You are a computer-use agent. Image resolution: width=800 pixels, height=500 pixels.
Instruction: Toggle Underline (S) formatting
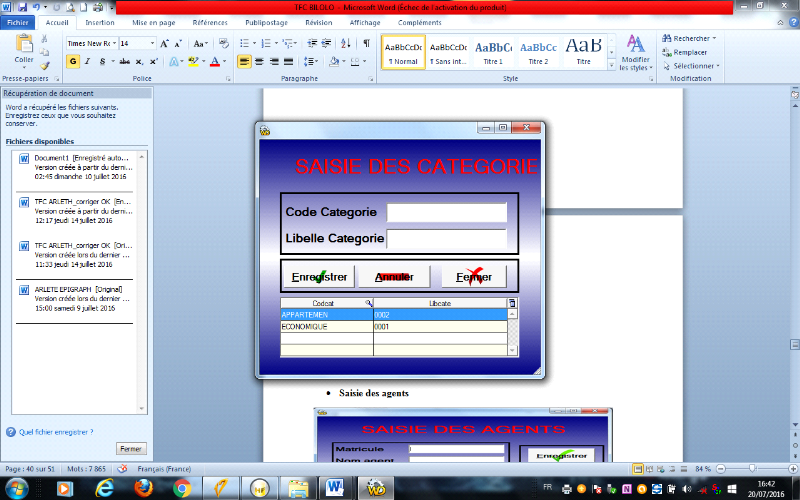102,62
